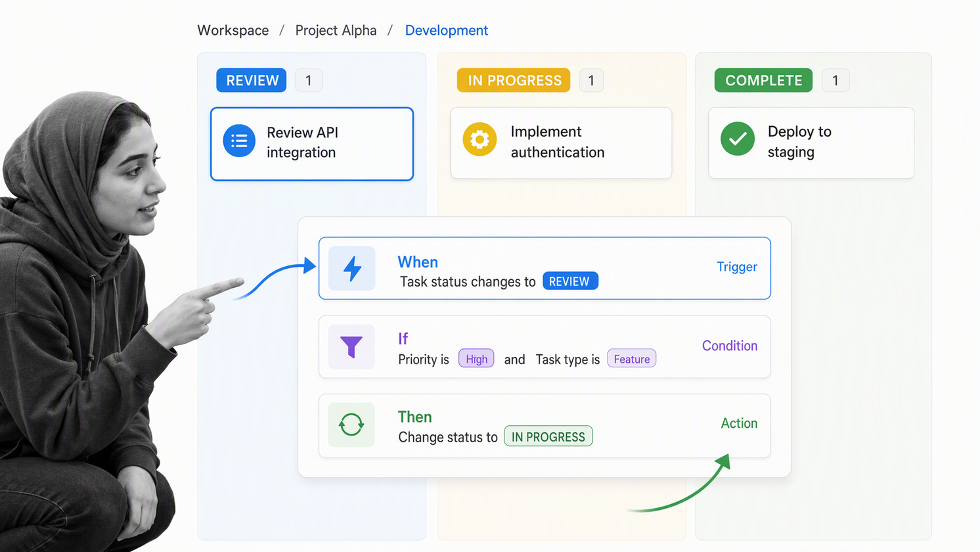Click the 'Change status to' action text
Viewport: 980px width, 552px height.
(448, 437)
